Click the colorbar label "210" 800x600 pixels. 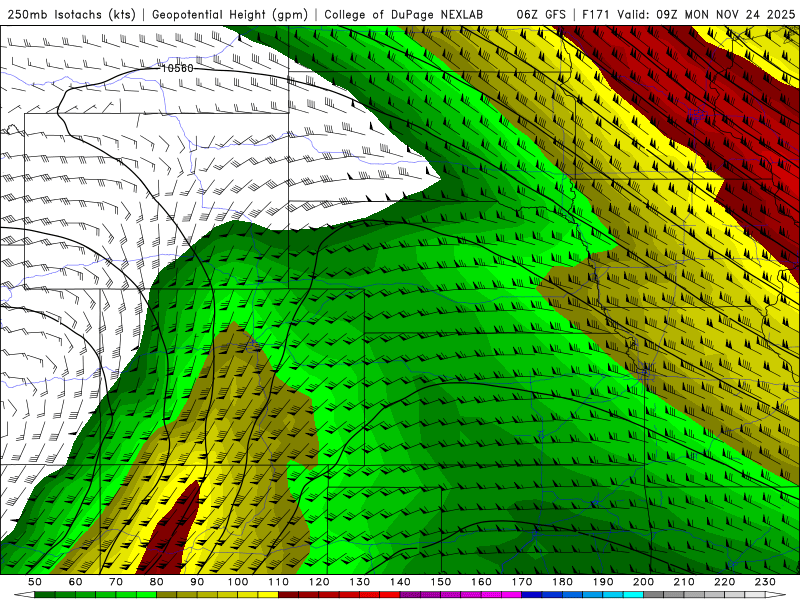click(684, 582)
